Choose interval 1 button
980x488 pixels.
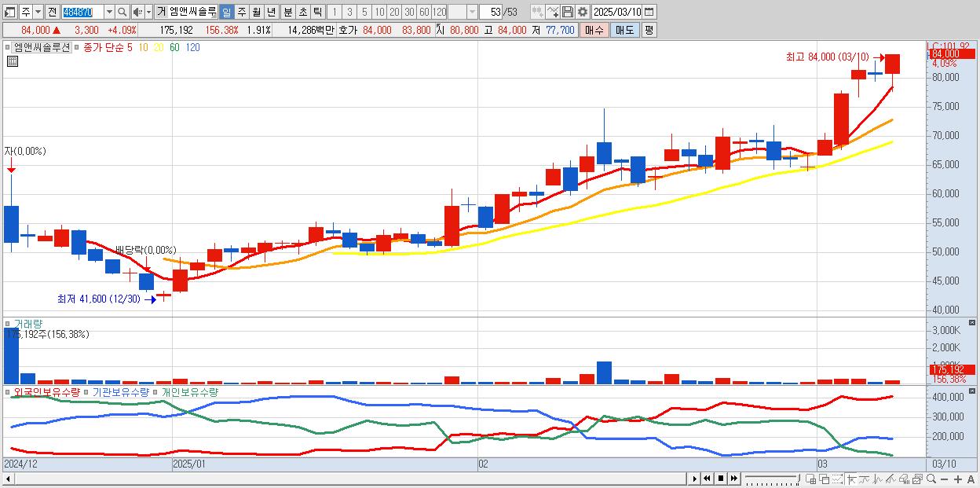(334, 12)
